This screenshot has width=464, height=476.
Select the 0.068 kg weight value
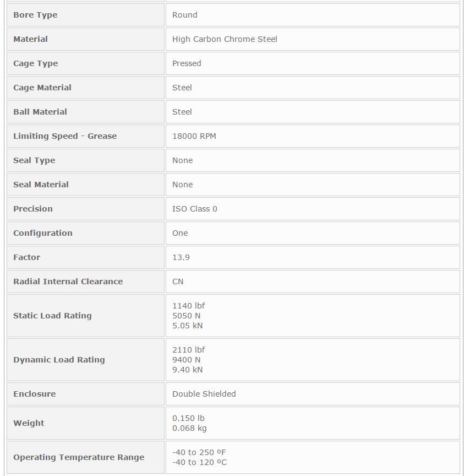coord(189,428)
